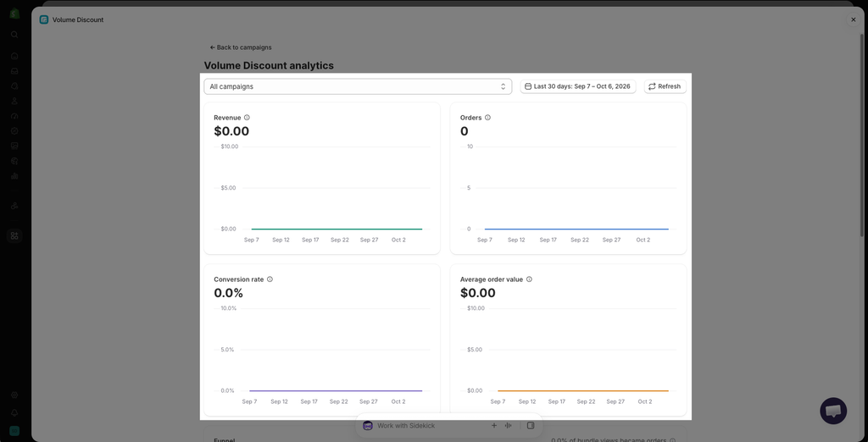Open Apps icon in Shopify sidebar

(14, 235)
